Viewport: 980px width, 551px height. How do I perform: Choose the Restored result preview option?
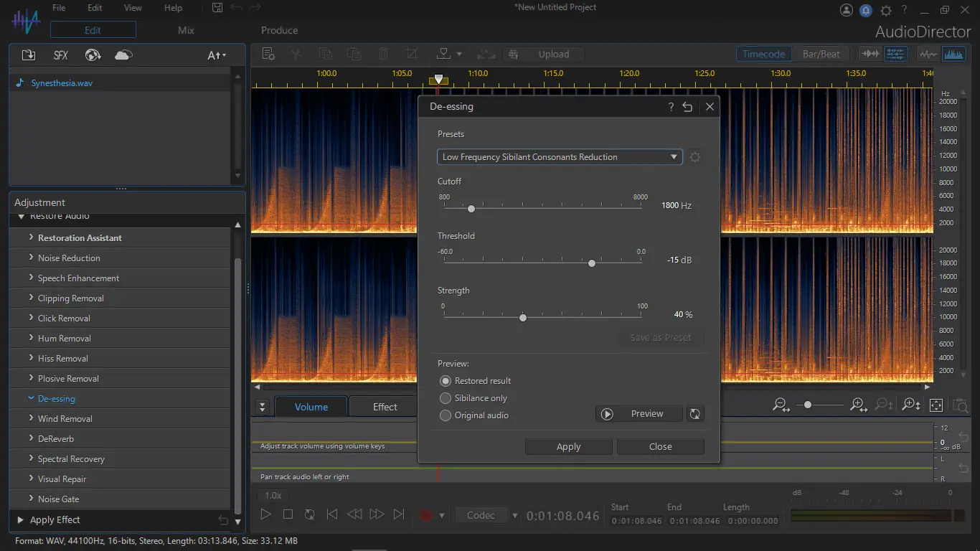446,381
